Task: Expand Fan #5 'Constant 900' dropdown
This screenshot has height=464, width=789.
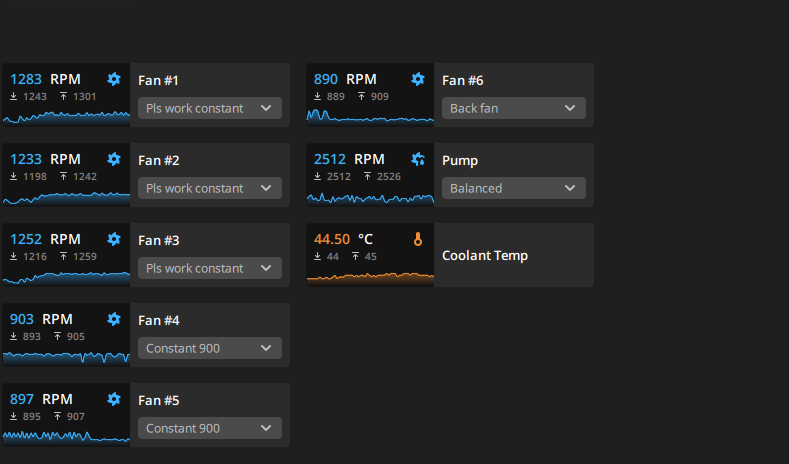Action: click(210, 428)
